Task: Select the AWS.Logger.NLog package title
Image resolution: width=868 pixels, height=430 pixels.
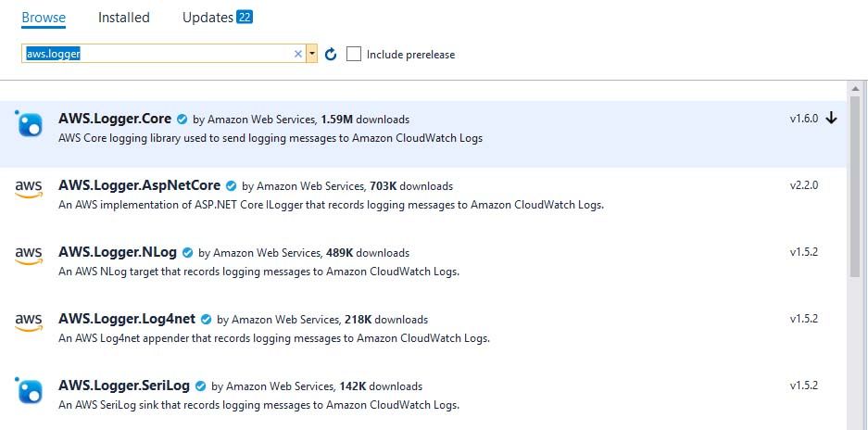Action: pyautogui.click(x=118, y=252)
